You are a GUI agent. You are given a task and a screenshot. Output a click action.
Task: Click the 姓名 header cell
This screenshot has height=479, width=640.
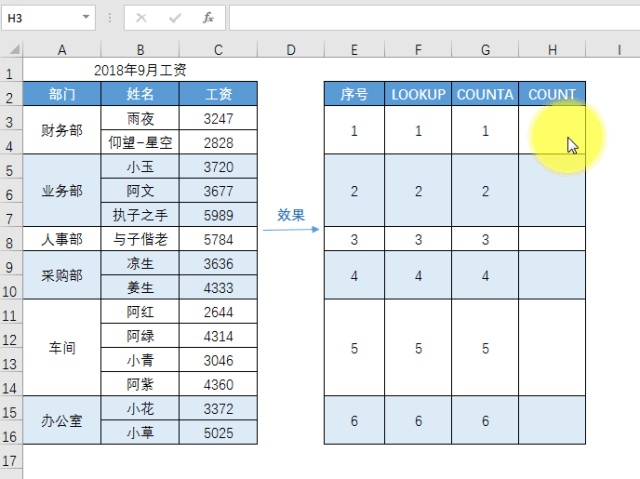point(140,94)
